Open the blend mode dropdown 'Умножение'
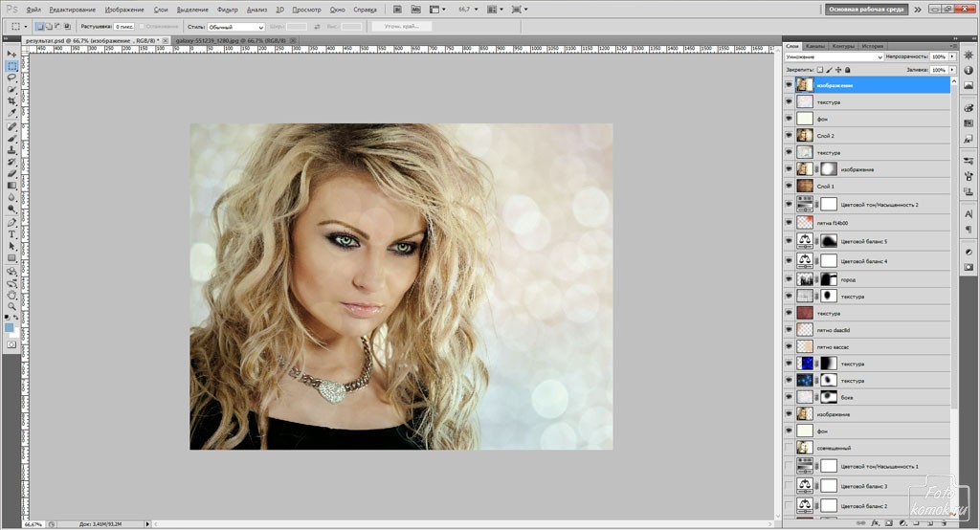980x530 pixels. pyautogui.click(x=833, y=57)
